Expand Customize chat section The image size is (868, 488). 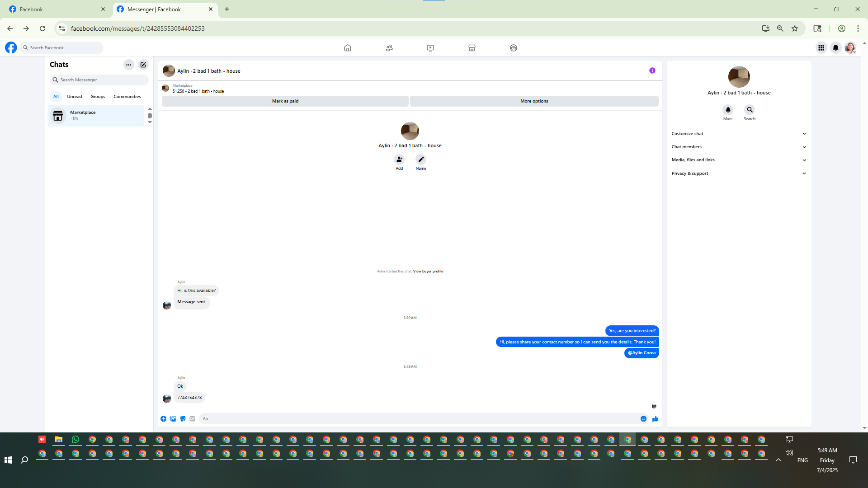click(739, 134)
